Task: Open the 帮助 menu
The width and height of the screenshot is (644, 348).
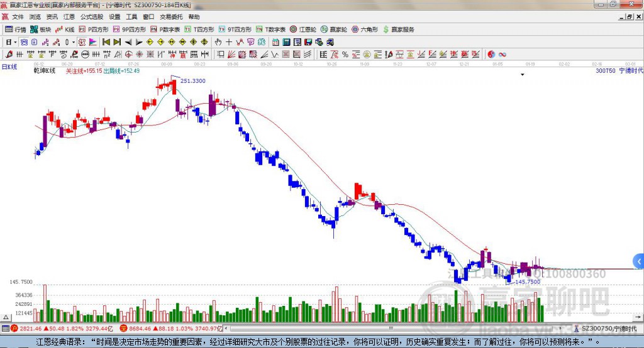Action: coord(194,17)
